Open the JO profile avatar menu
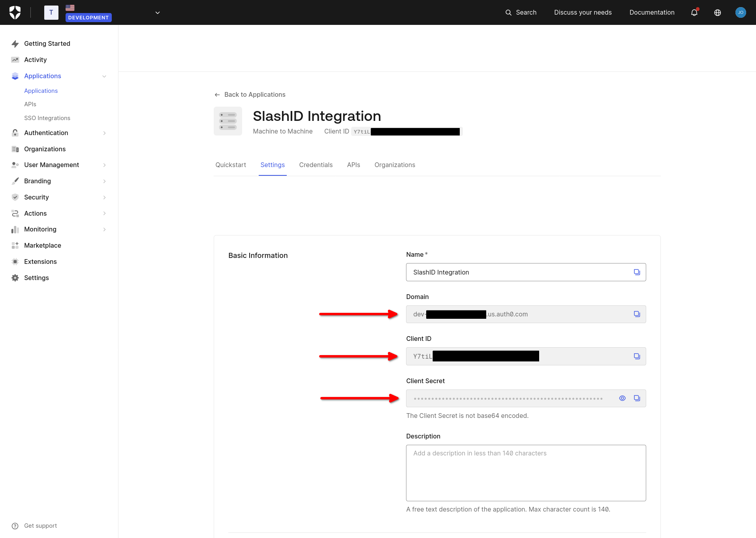Image resolution: width=756 pixels, height=538 pixels. (741, 12)
